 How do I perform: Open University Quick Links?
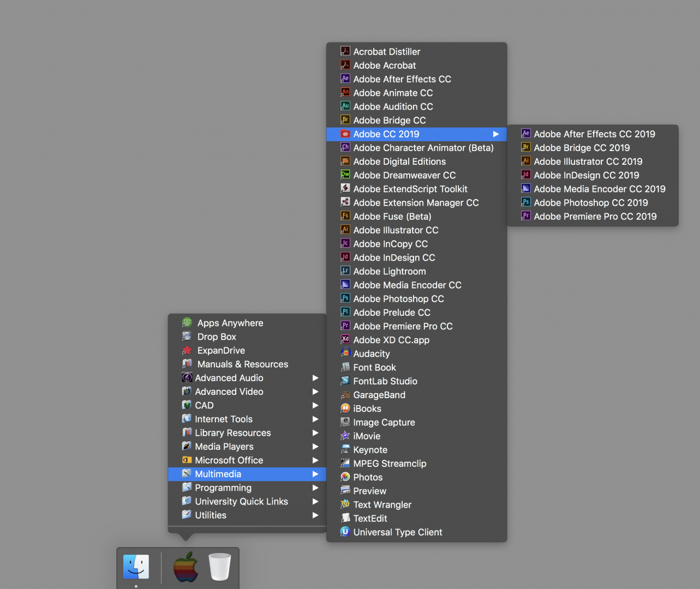pos(241,501)
